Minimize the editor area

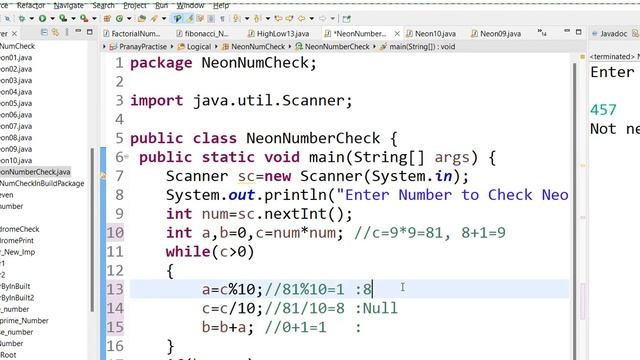567,31
